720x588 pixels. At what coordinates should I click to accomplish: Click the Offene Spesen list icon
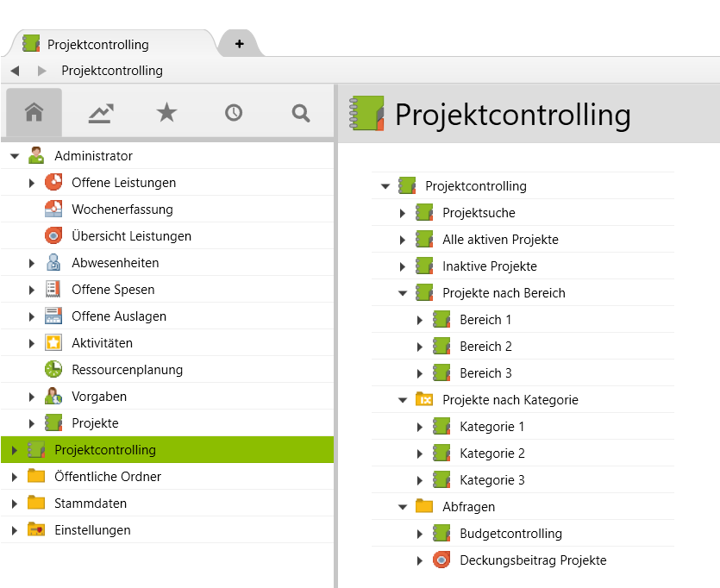[54, 289]
